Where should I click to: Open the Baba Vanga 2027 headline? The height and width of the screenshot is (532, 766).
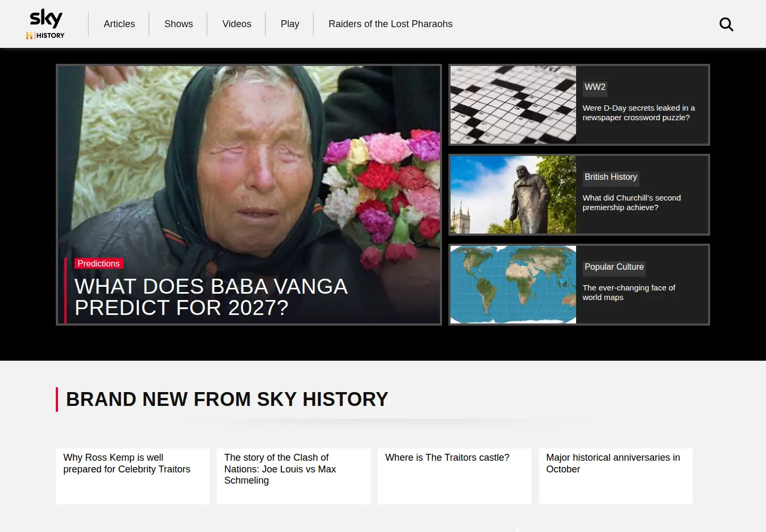point(211,297)
